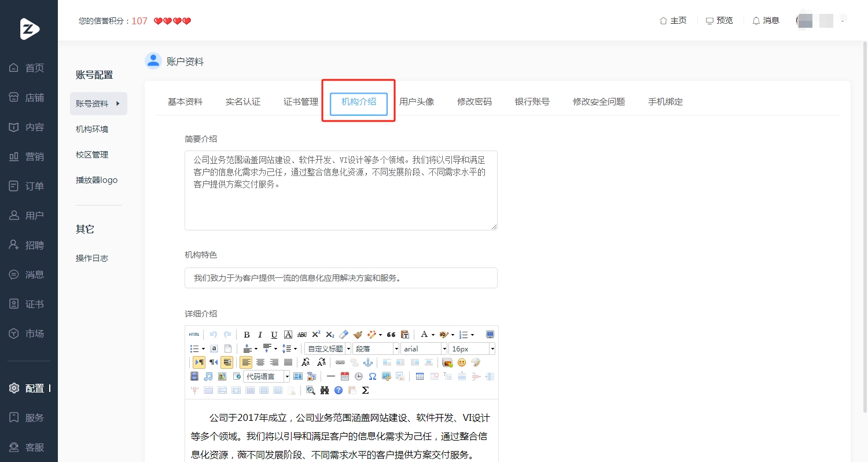Insert music with note icon
The width and height of the screenshot is (868, 462).
pyautogui.click(x=208, y=376)
